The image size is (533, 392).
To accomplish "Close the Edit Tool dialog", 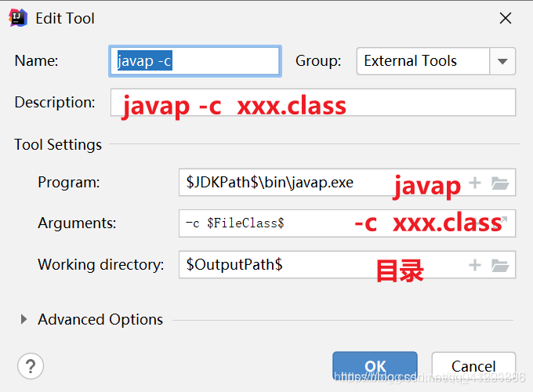I will coord(506,18).
